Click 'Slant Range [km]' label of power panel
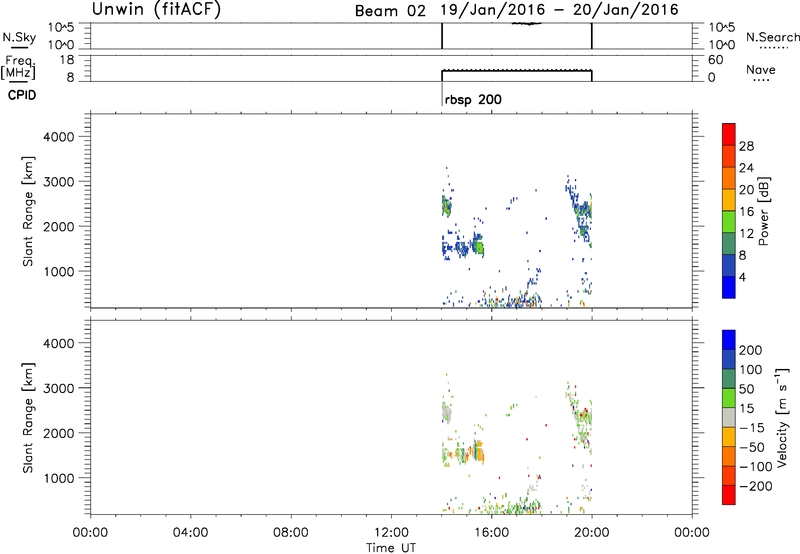 (28, 211)
